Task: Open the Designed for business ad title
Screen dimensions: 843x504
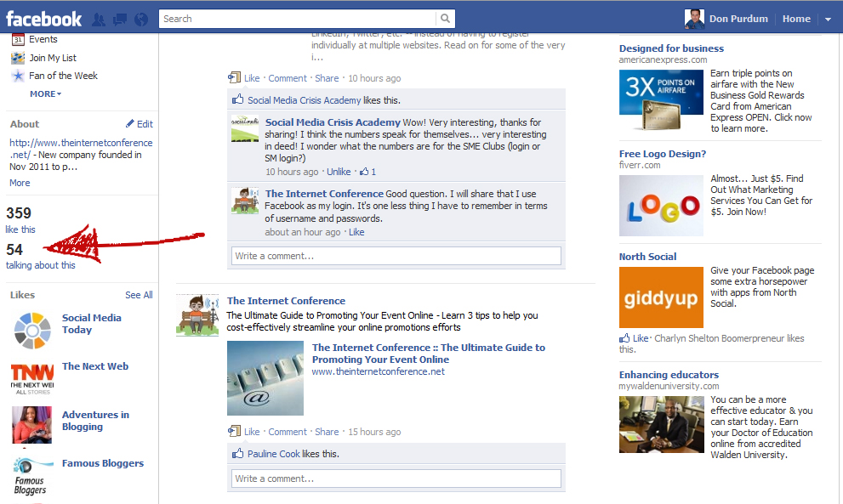Action: coord(671,48)
